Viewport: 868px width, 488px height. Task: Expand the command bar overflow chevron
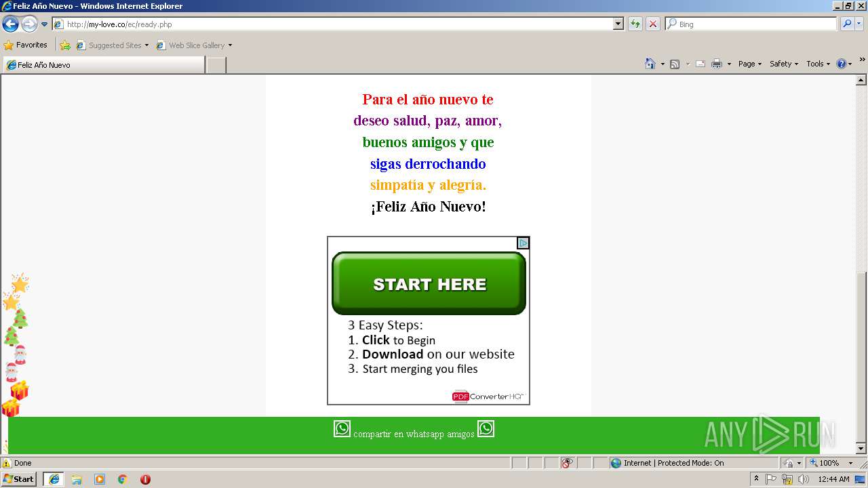pyautogui.click(x=862, y=60)
